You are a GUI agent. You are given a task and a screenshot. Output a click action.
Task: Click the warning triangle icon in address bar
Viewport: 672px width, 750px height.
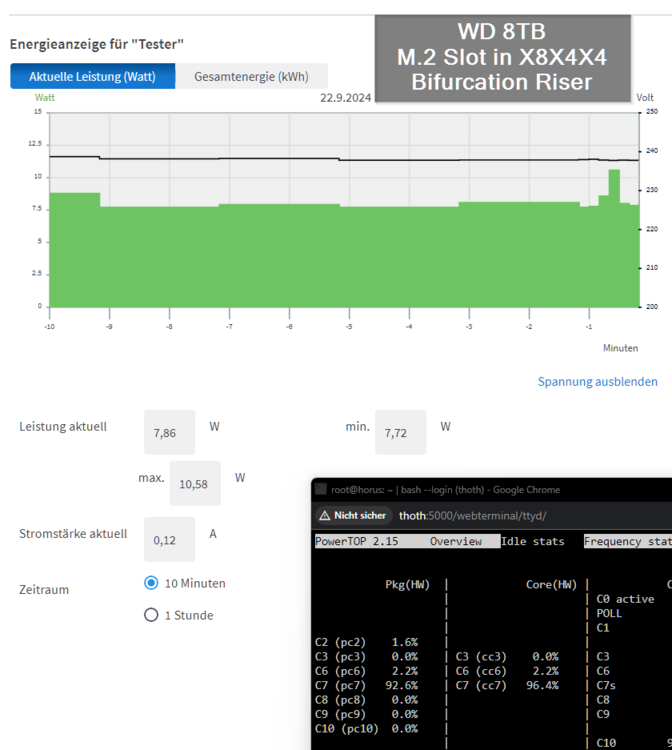click(325, 515)
